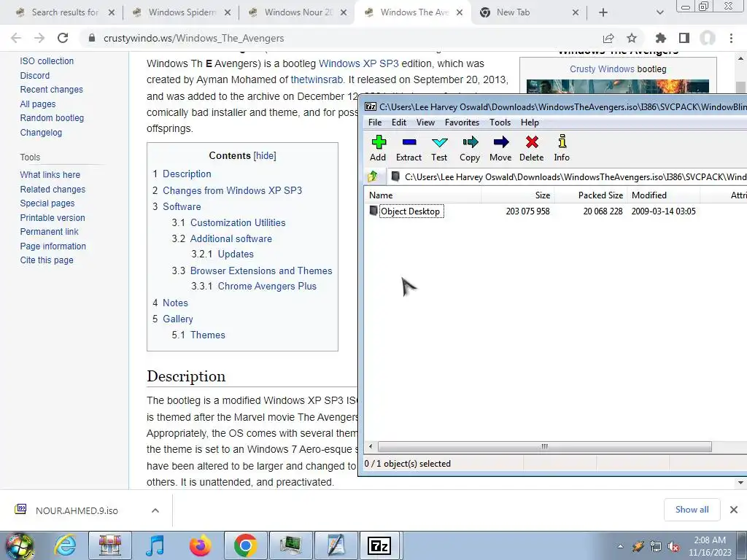Click the 7-Zip horizontal scrollbar thumb

coord(544,447)
